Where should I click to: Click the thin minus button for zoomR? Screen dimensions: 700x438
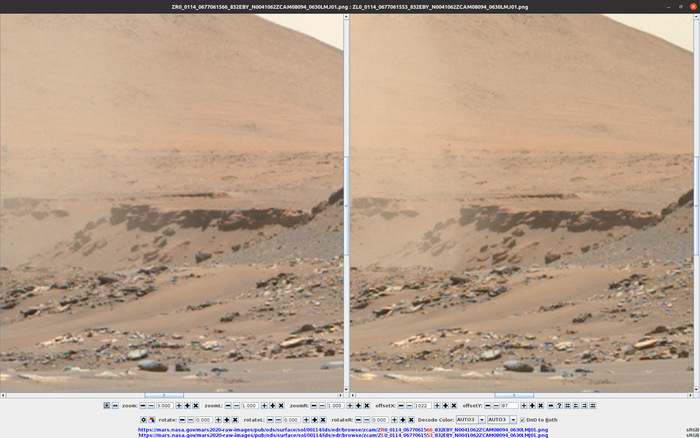(322, 406)
